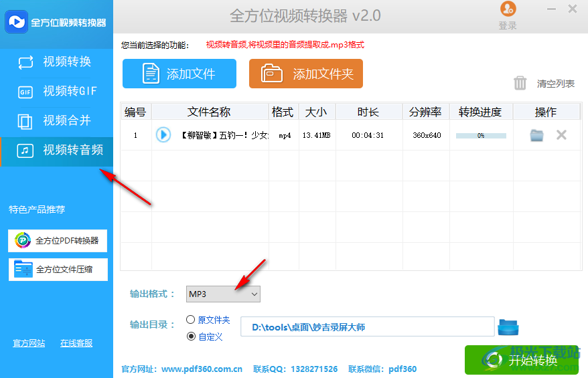Remove row 1 with the X icon

[561, 135]
